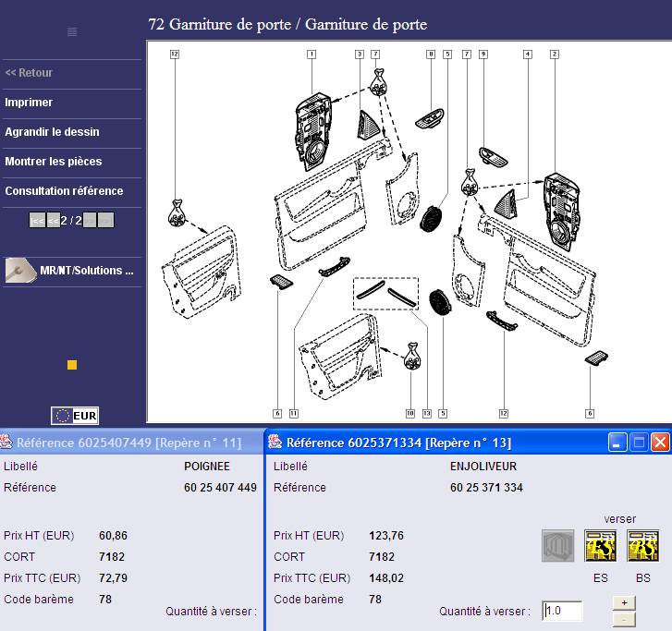Select callout 13 in the diagram
672x631 pixels.
[x=426, y=412]
